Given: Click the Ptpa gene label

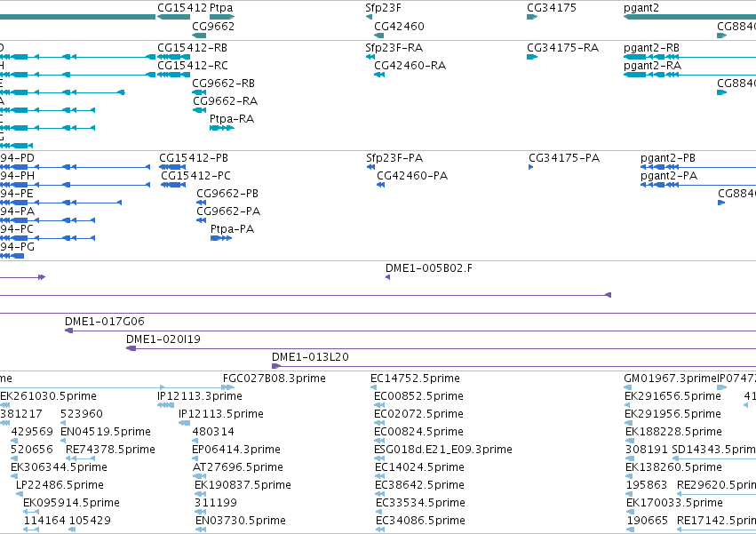Looking at the screenshot, I should point(221,8).
